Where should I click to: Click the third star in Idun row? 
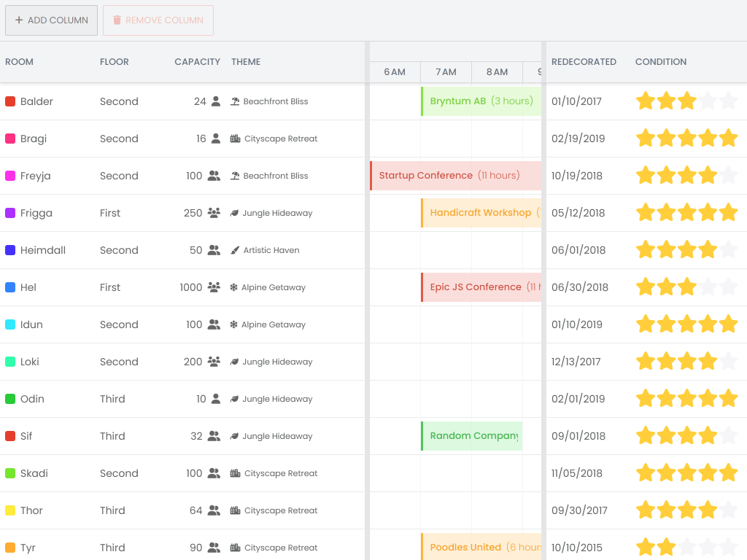[687, 324]
